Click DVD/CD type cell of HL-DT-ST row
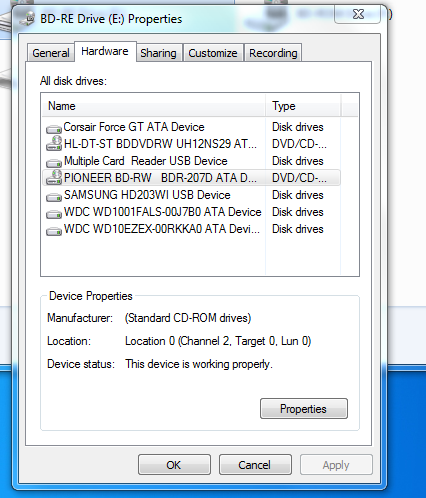Viewport: 426px width, 498px height. click(x=299, y=144)
